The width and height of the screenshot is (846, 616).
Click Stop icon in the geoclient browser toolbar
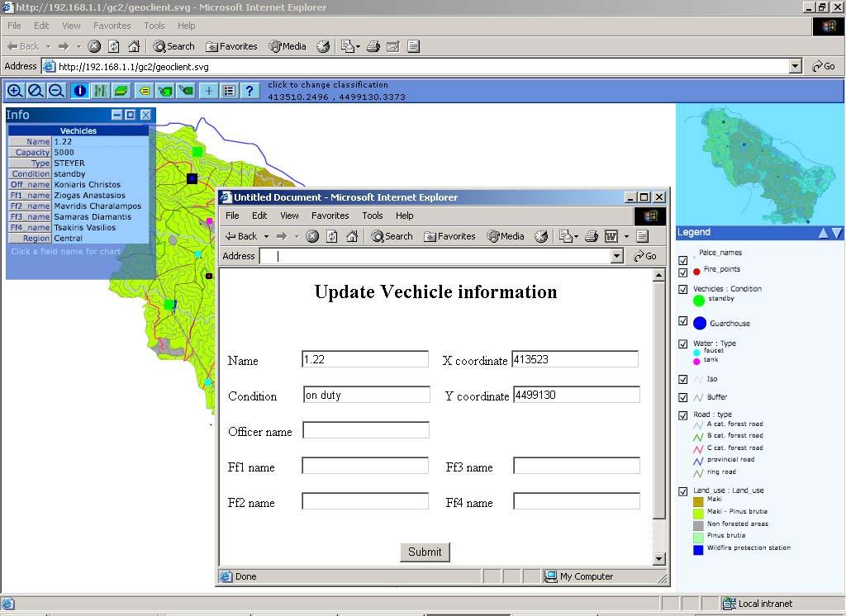(x=94, y=46)
